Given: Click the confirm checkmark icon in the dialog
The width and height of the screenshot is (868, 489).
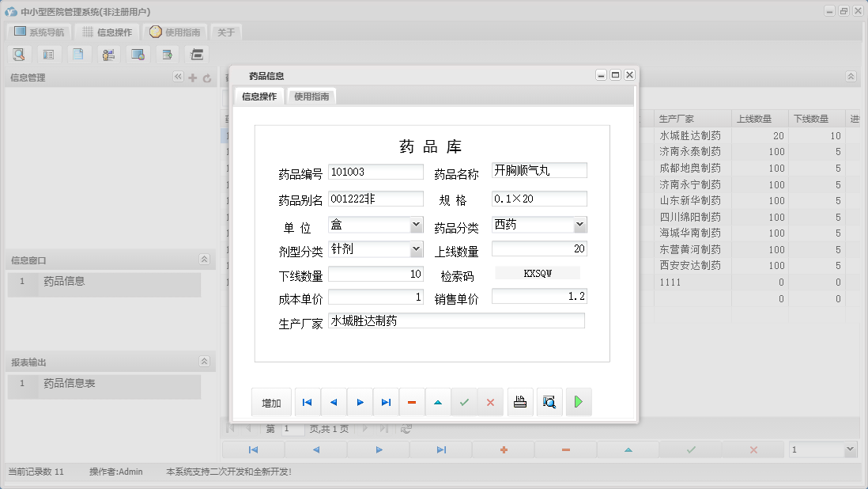Looking at the screenshot, I should point(464,402).
